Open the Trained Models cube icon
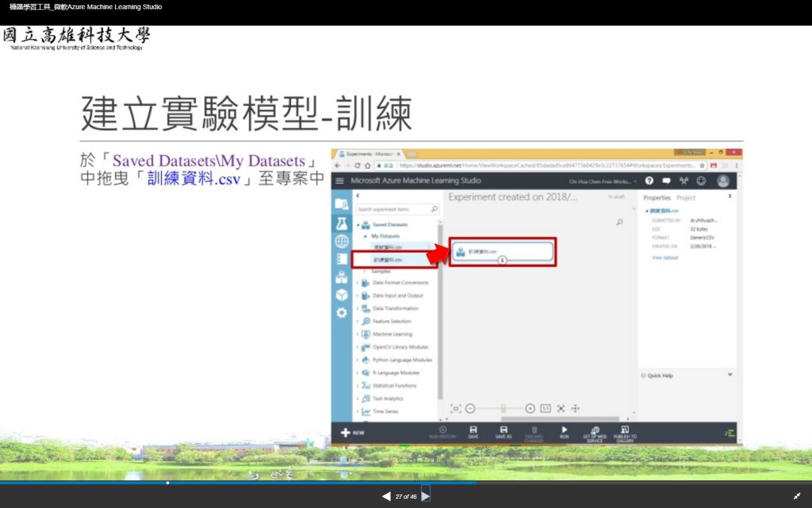Viewport: 812px width, 508px height. [x=341, y=295]
